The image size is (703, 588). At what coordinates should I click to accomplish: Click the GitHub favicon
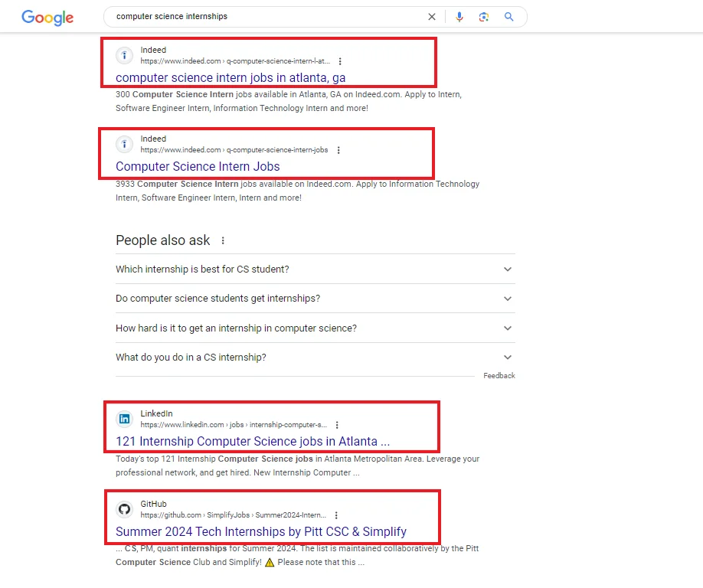coord(124,509)
